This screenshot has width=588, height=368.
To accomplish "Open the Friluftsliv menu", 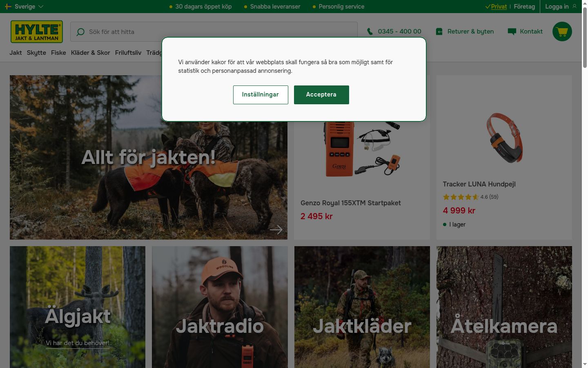I will 128,53.
